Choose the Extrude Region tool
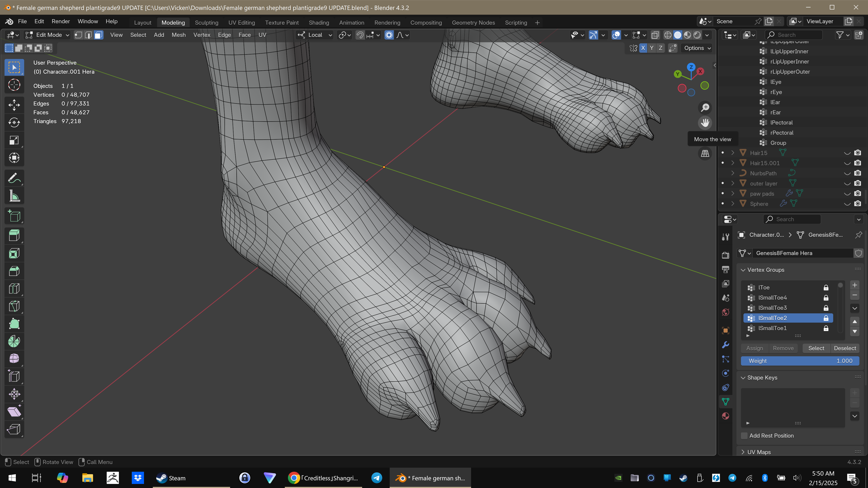Image resolution: width=868 pixels, height=488 pixels. (14, 235)
